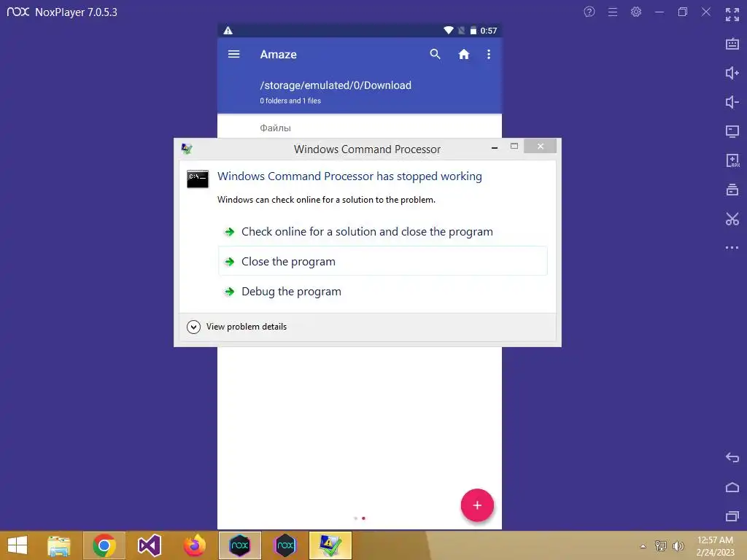
Task: Open Firefox from taskbar
Action: (x=195, y=545)
